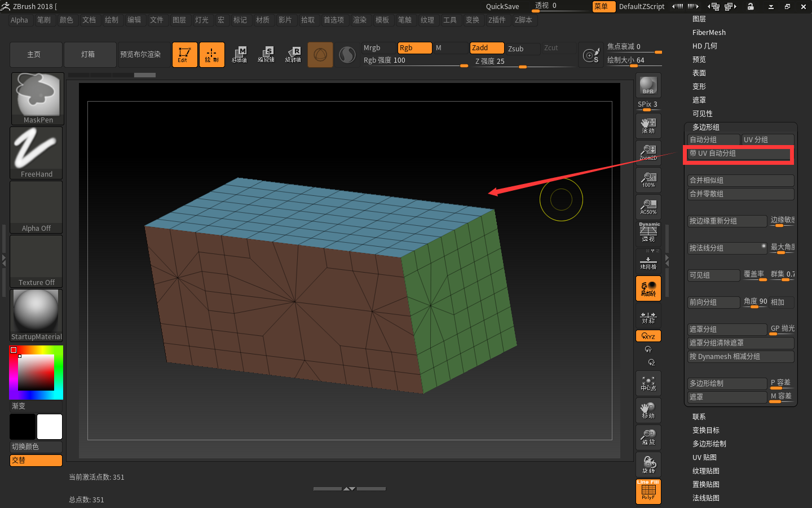Expand the UV 贴图 subpalette
This screenshot has height=508, width=812.
[704, 457]
